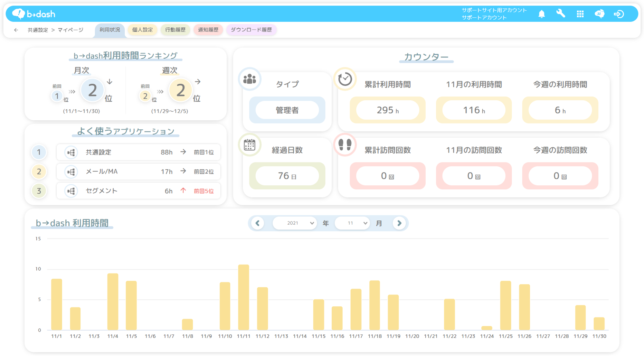Click the (11/1〜11/30) date range
644x362 pixels.
(81, 111)
